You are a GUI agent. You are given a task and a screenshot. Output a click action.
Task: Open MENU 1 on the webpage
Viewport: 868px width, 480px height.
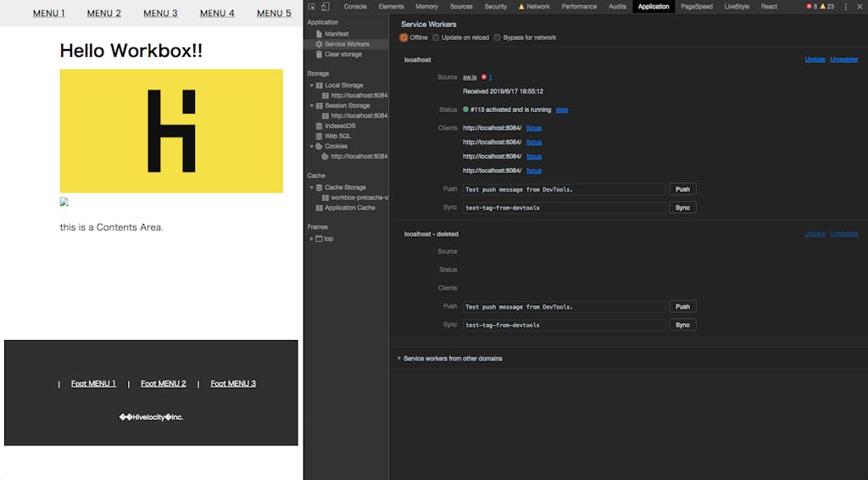click(x=48, y=14)
